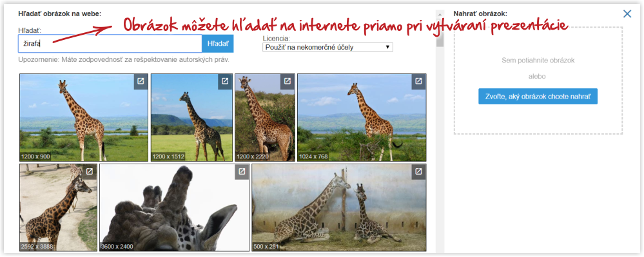Open external link icon on the 500 x 281 image
Image resolution: width=644 pixels, height=257 pixels.
(418, 171)
